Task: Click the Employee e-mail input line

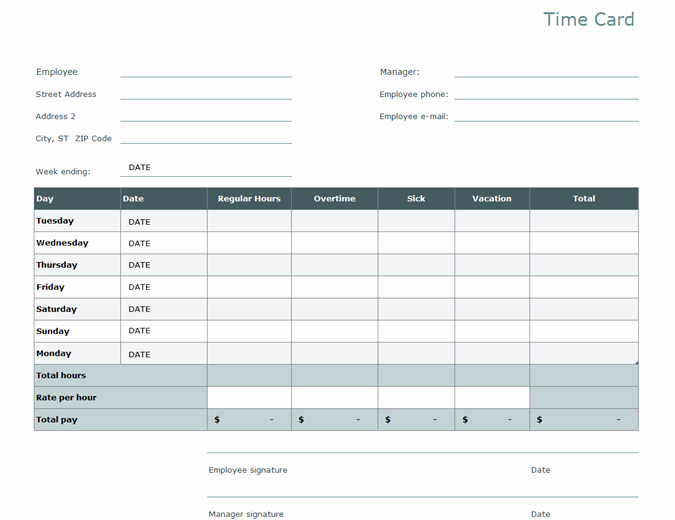Action: 546,116
